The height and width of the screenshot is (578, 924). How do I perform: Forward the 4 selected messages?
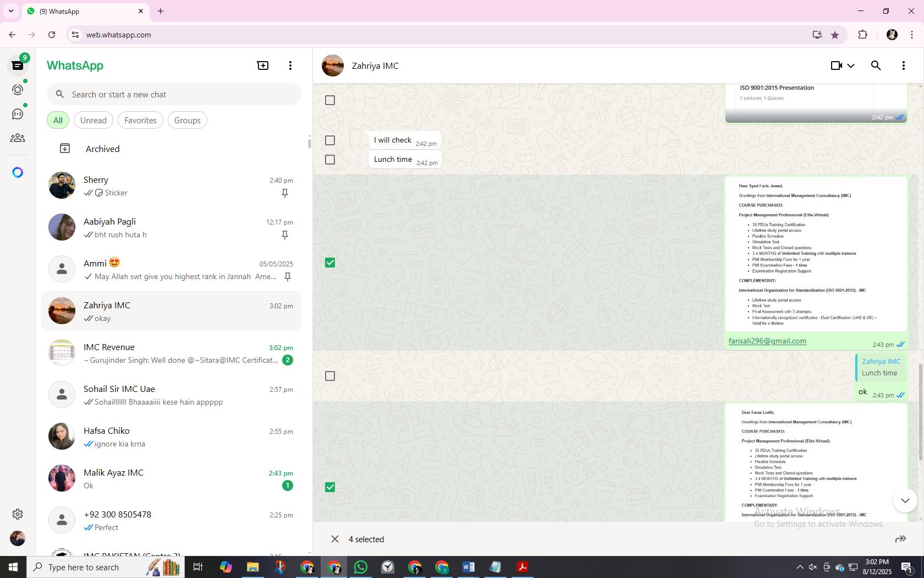pyautogui.click(x=901, y=539)
